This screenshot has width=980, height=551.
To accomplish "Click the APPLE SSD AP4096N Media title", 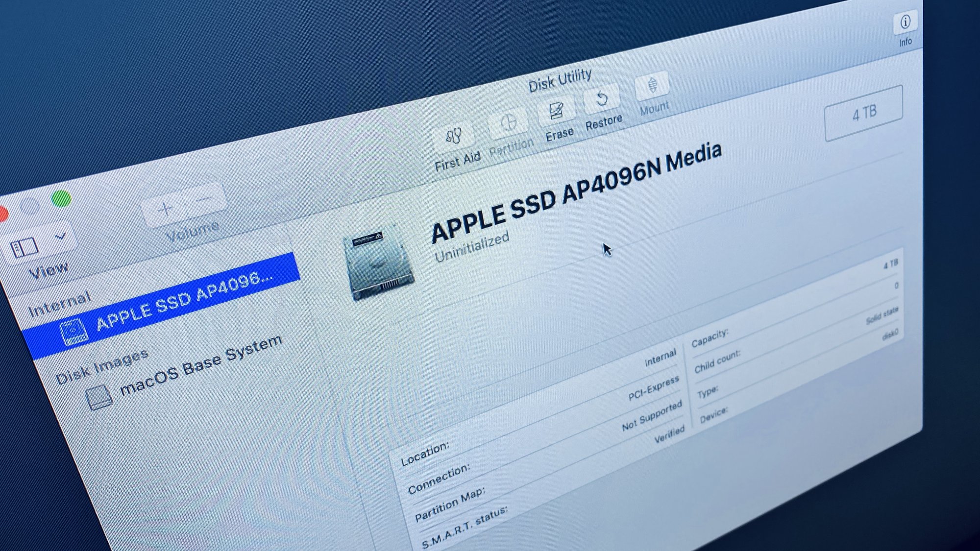I will (576, 192).
